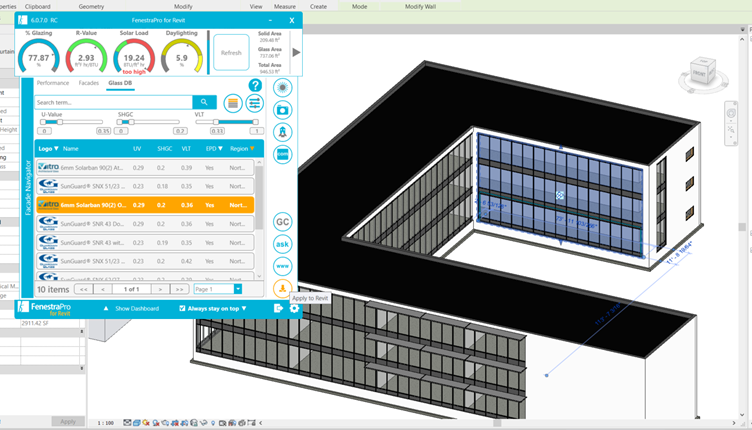This screenshot has width=752, height=430.
Task: Open the 'Page 1' dropdown
Action: (218, 289)
